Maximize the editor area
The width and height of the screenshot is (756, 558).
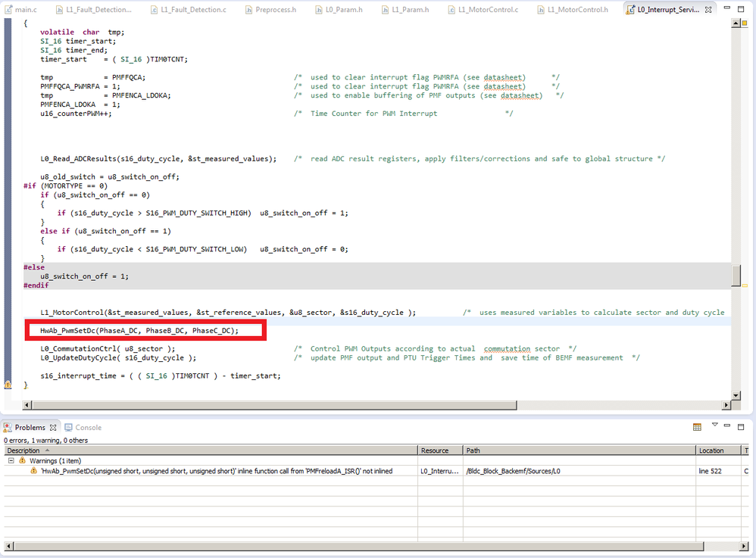click(741, 8)
